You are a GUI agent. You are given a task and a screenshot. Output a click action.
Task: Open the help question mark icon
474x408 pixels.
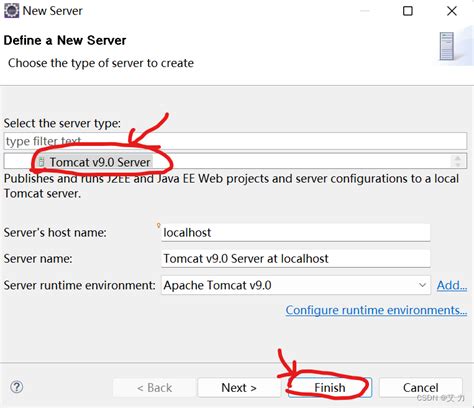coord(17,387)
